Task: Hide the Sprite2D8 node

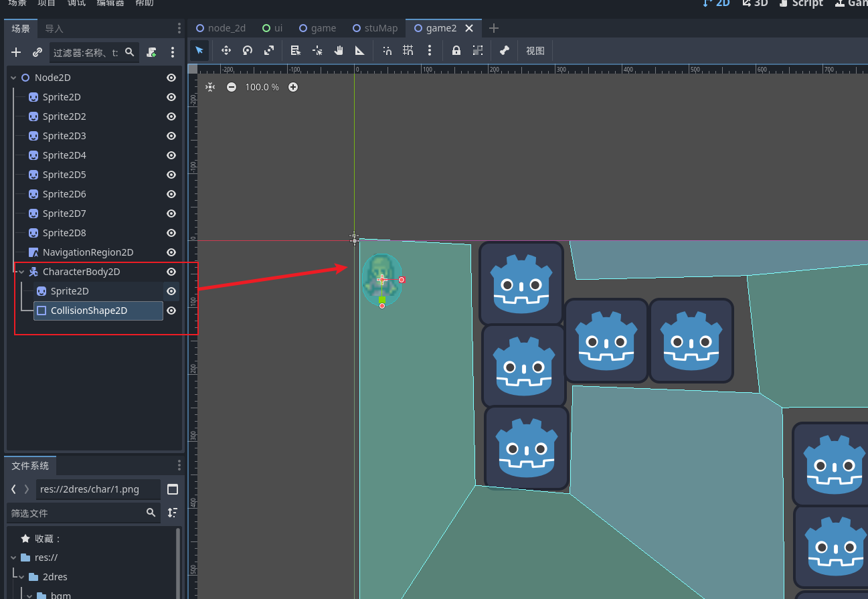Action: [171, 233]
